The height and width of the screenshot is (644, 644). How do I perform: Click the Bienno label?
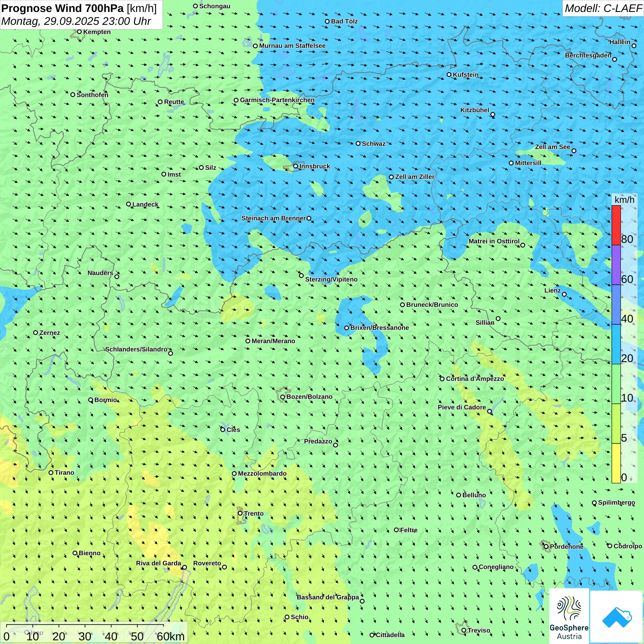click(90, 553)
